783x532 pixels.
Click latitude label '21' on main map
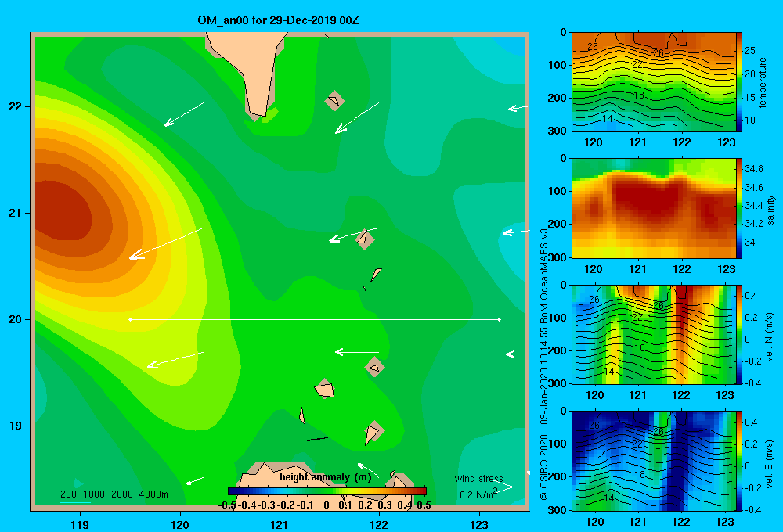(16, 213)
